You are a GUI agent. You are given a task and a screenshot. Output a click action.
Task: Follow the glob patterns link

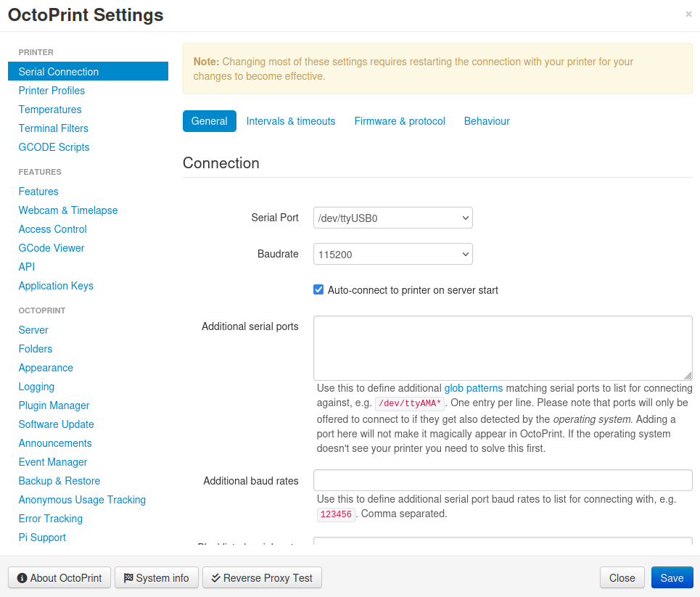(473, 388)
